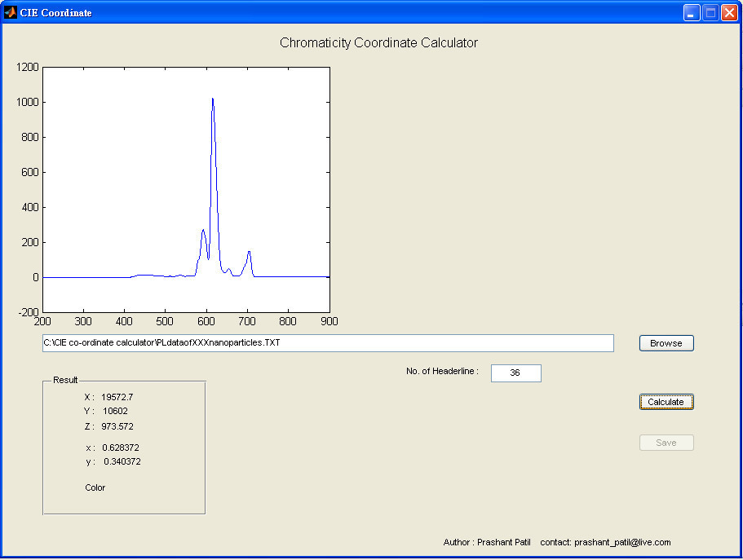743x560 pixels.
Task: Close the CIE Coordinate window
Action: coord(729,12)
